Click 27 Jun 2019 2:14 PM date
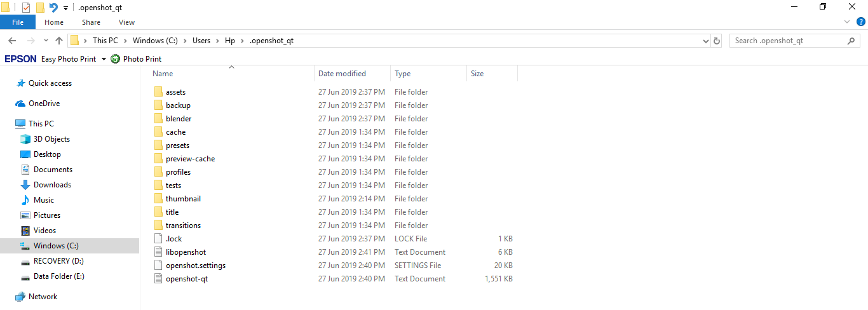Screen dimensions: 868x310 click(351, 199)
